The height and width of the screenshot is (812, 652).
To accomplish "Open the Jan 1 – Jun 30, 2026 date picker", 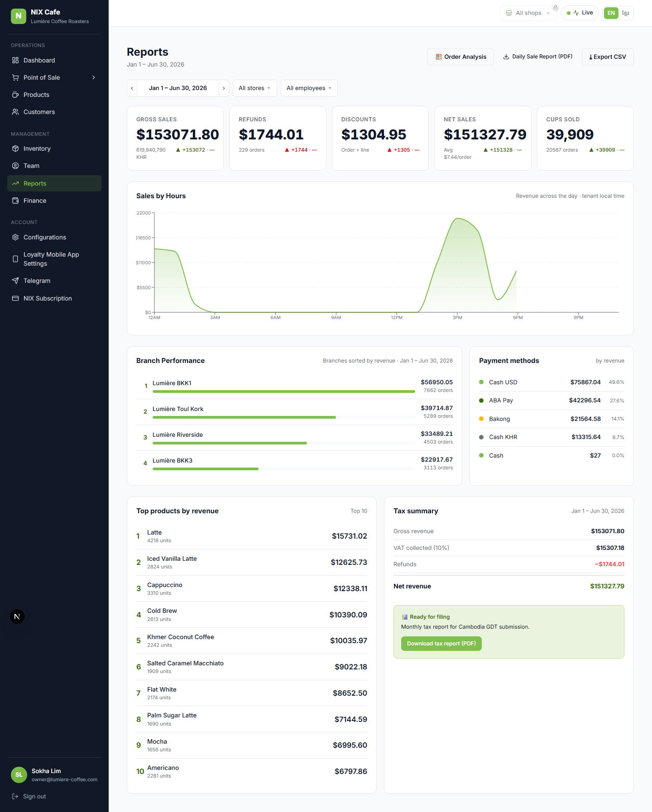I will coord(178,88).
